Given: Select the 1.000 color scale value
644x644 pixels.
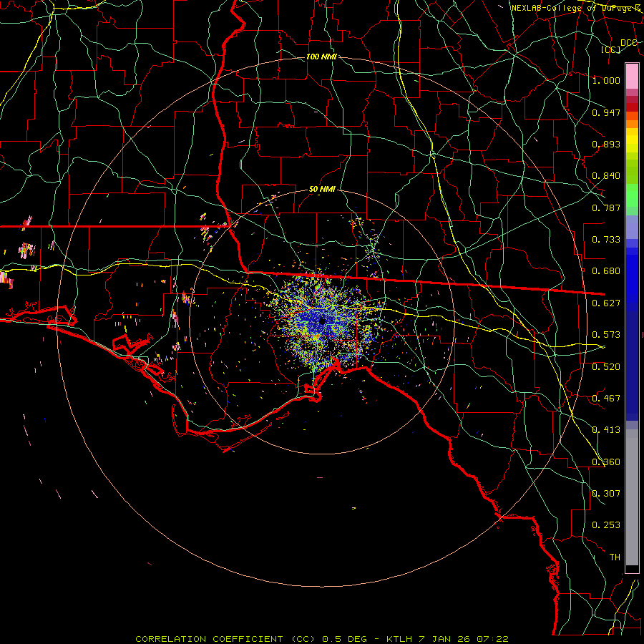Looking at the screenshot, I should [x=606, y=80].
